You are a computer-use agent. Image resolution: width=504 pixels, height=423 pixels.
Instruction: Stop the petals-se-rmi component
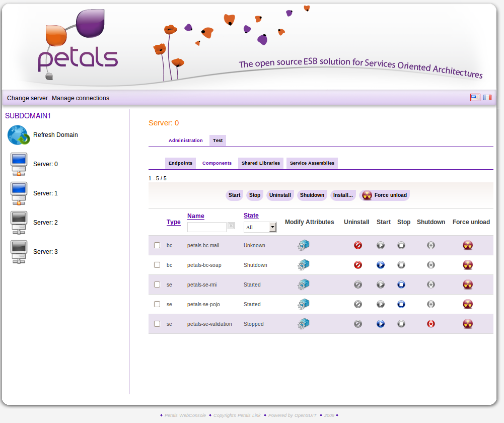(x=401, y=285)
